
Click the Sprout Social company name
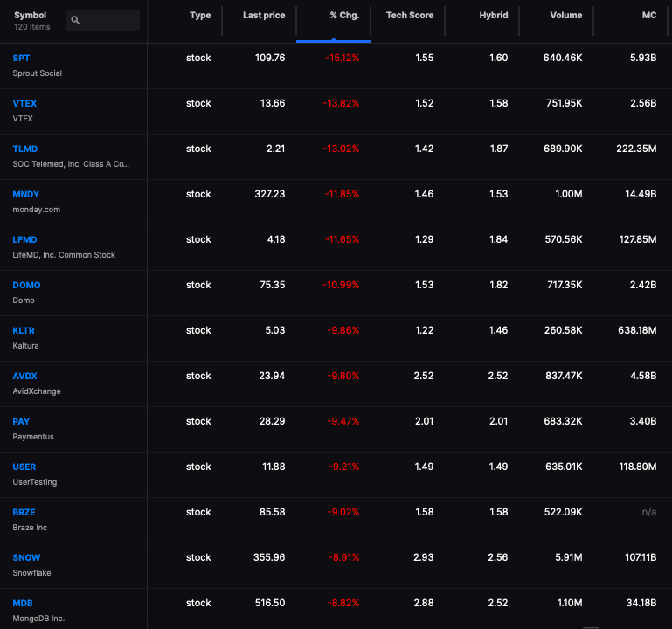(x=38, y=73)
